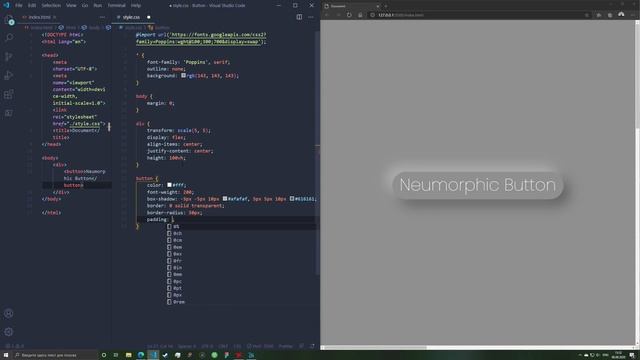Open Task View on the taskbar

tap(116, 355)
